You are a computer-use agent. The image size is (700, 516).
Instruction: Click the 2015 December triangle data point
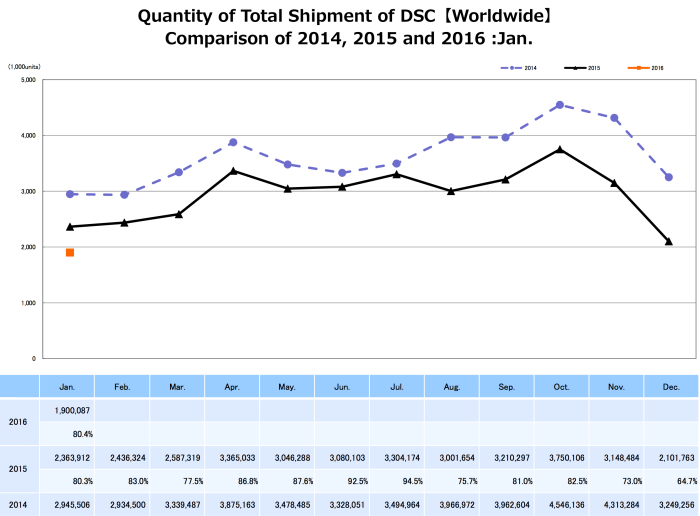click(669, 241)
